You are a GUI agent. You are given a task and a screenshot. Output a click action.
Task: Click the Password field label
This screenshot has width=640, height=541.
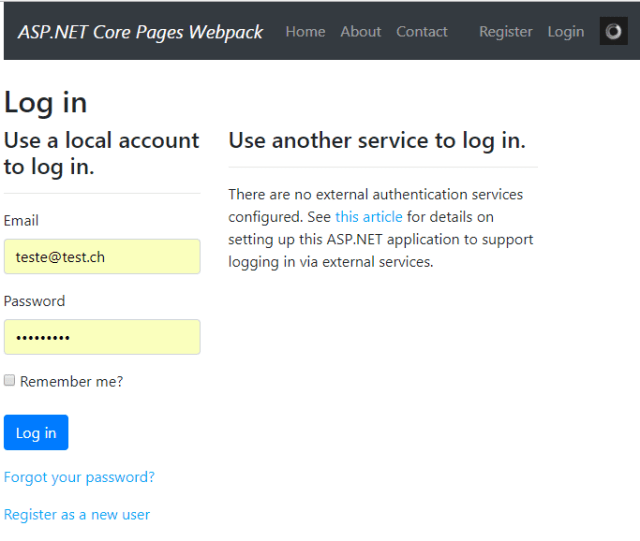pyautogui.click(x=34, y=301)
